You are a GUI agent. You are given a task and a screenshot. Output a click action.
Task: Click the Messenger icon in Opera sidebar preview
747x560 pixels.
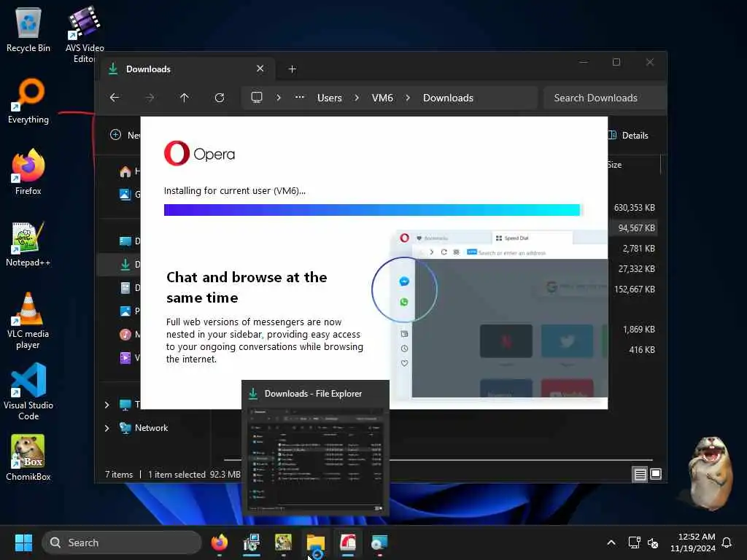[x=404, y=281]
